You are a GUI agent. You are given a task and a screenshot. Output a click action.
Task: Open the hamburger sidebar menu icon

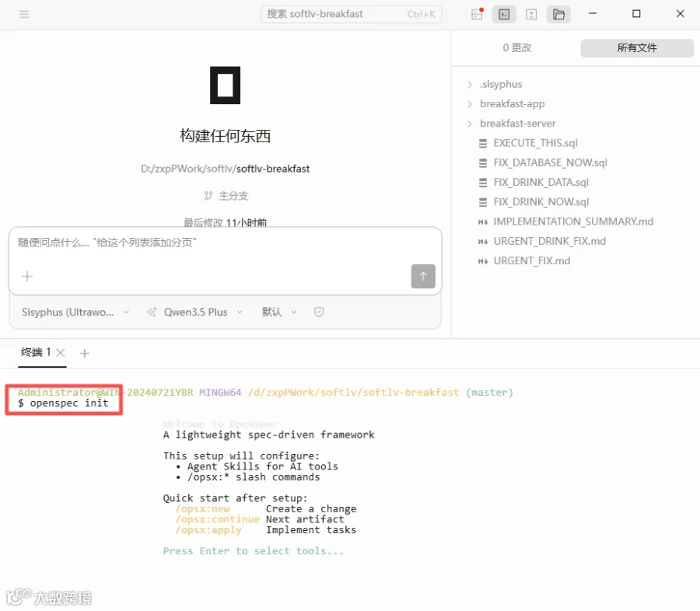pos(24,14)
